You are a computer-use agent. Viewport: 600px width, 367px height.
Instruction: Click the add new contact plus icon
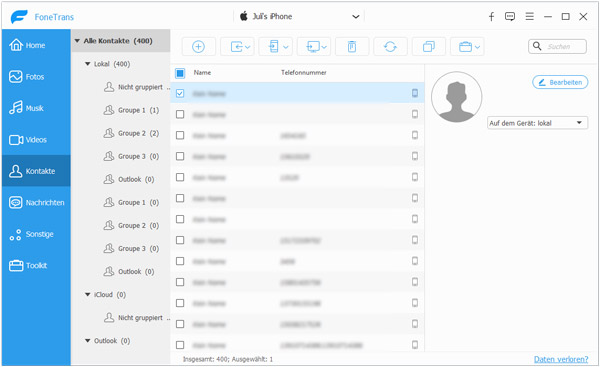click(x=198, y=47)
